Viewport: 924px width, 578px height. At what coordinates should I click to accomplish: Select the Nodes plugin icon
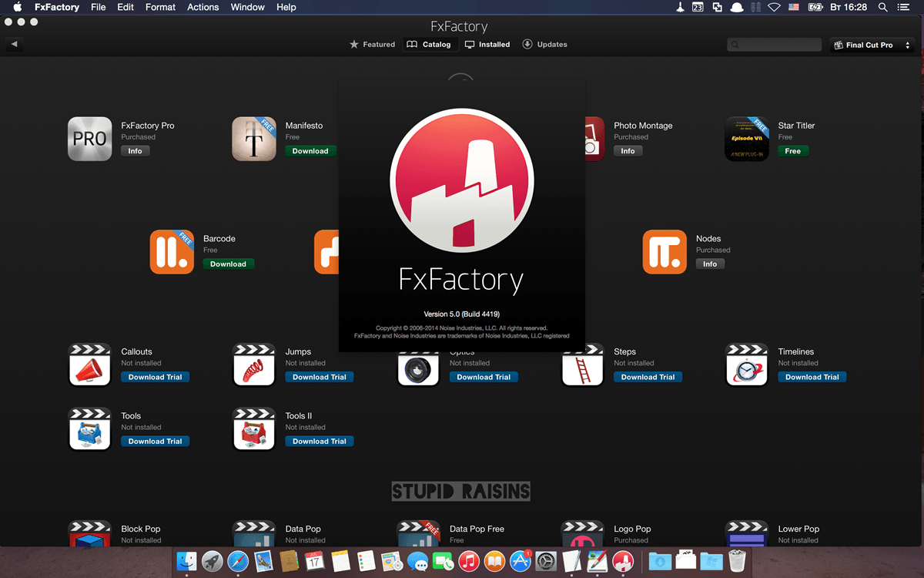click(665, 252)
